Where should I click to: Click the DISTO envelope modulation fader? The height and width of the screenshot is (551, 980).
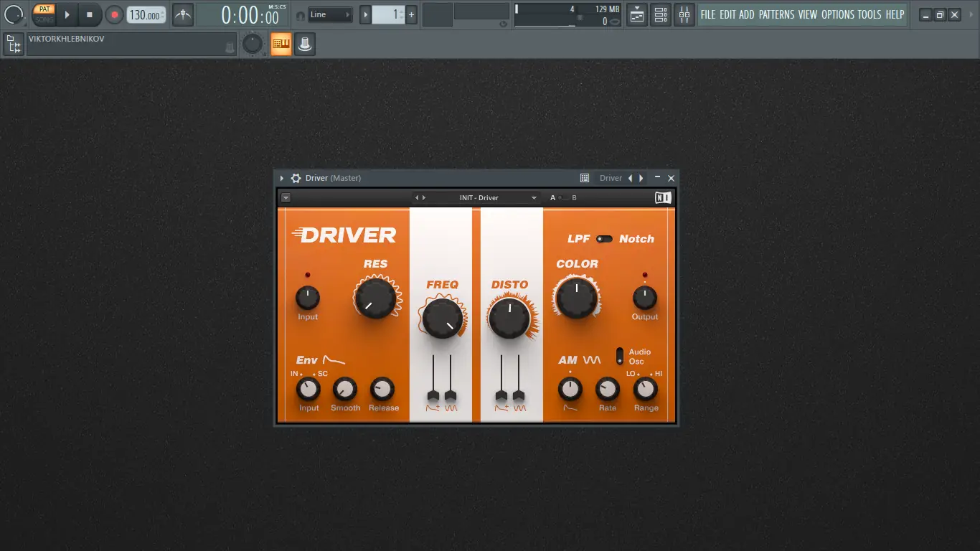[x=501, y=395]
